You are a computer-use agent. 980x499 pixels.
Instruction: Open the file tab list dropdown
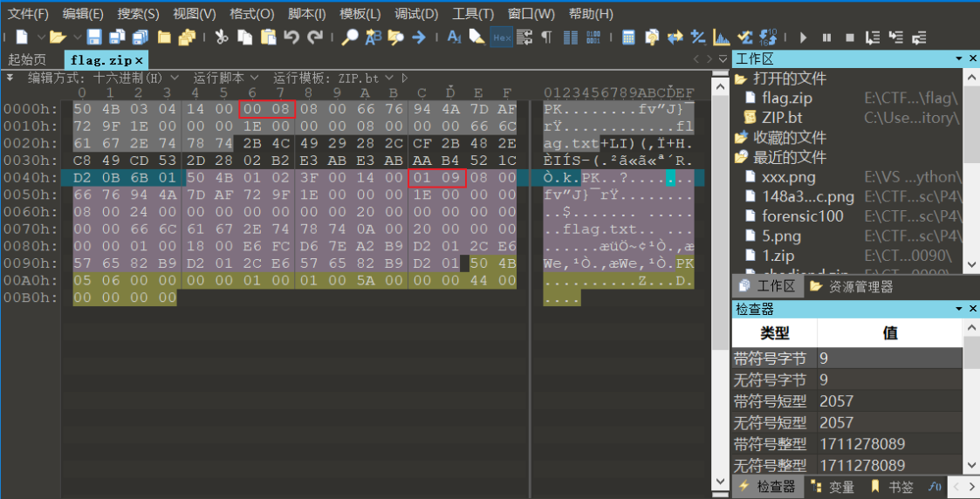(723, 60)
